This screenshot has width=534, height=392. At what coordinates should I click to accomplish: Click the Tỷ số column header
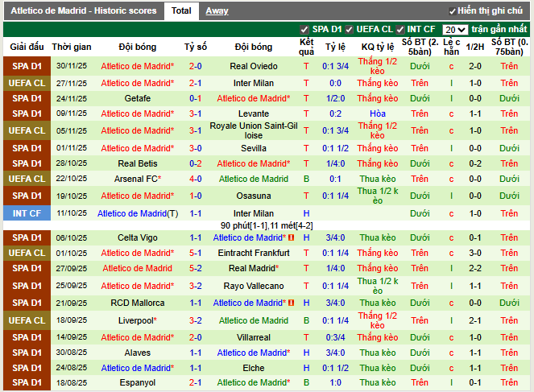tap(196, 47)
